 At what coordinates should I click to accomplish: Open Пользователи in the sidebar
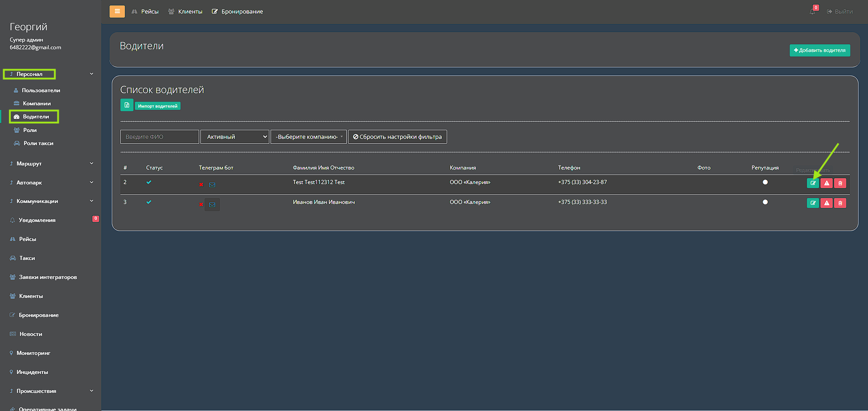(x=41, y=90)
